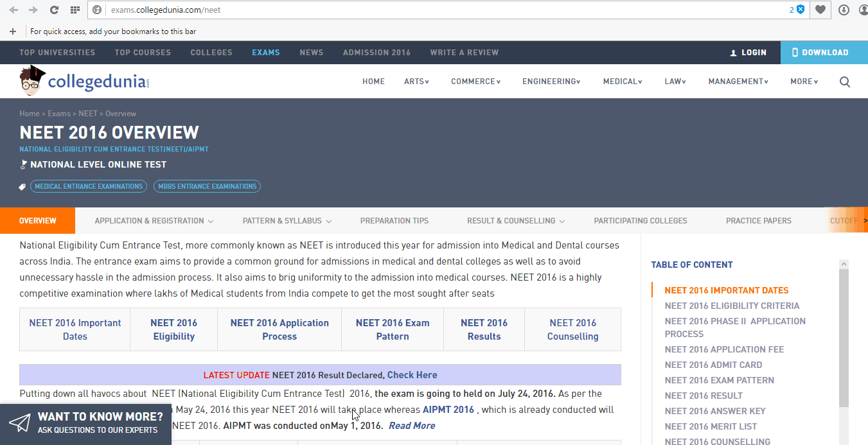Click the Check Here result link
Screen dimensions: 868x445
[412, 375]
